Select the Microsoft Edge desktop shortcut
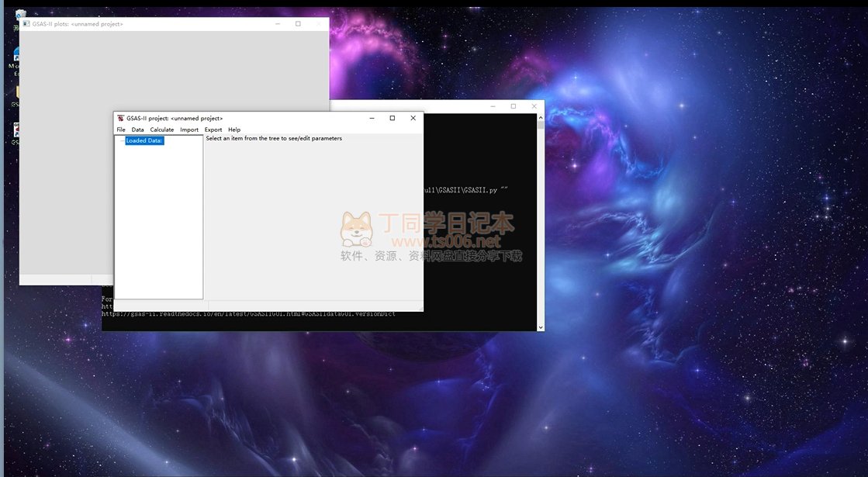This screenshot has width=868, height=477. 16,57
